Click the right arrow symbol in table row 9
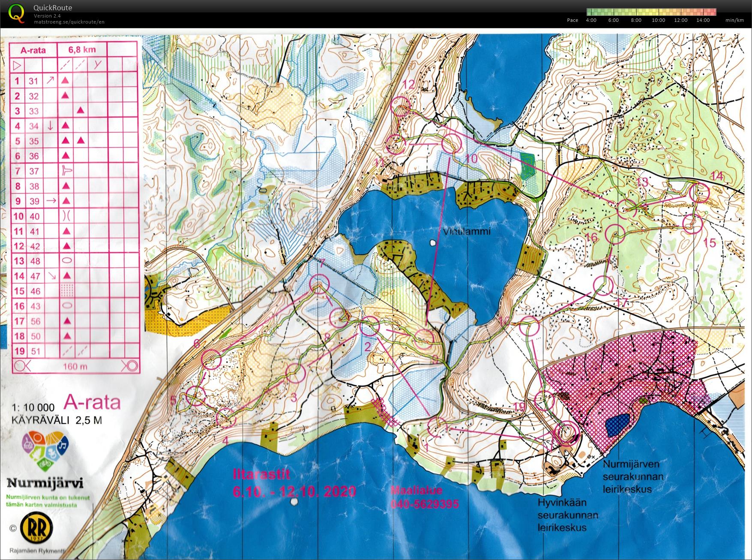 click(51, 201)
